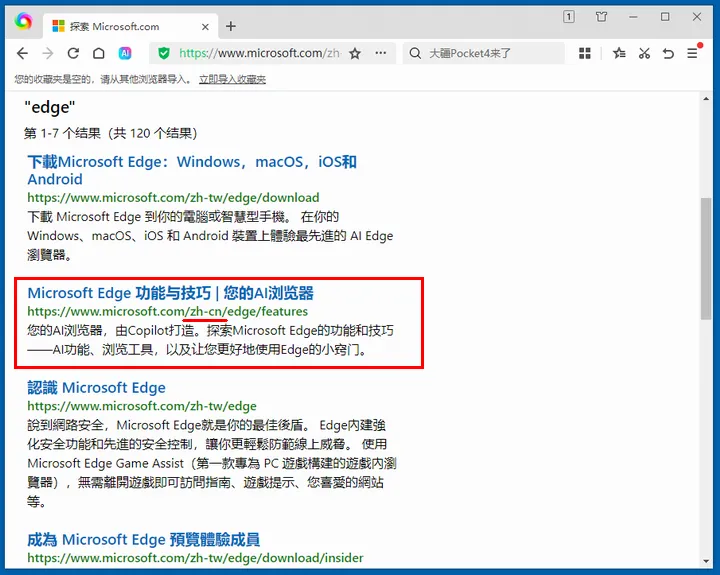Click the 您的收藏夹是空的 notice text
This screenshot has height=575, width=720.
(102, 79)
